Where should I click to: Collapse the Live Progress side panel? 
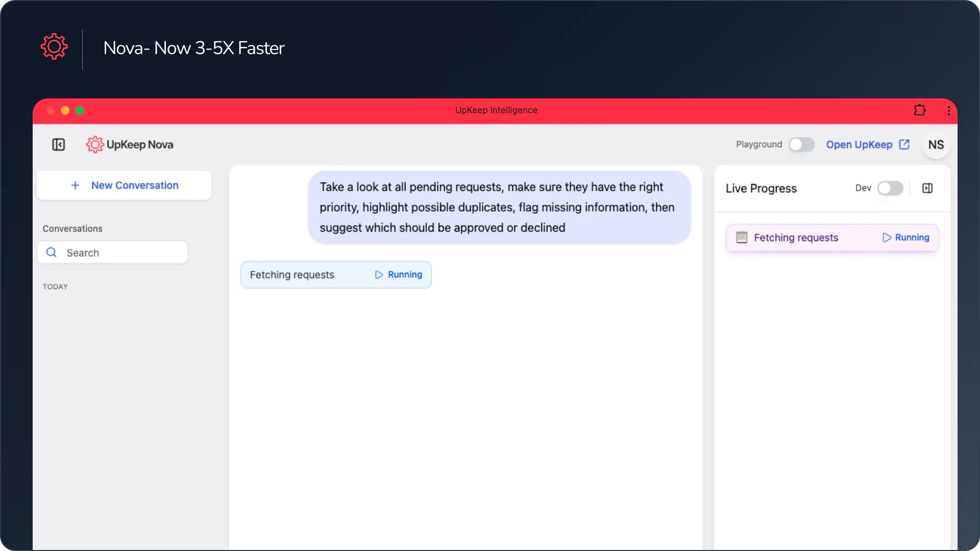(927, 188)
